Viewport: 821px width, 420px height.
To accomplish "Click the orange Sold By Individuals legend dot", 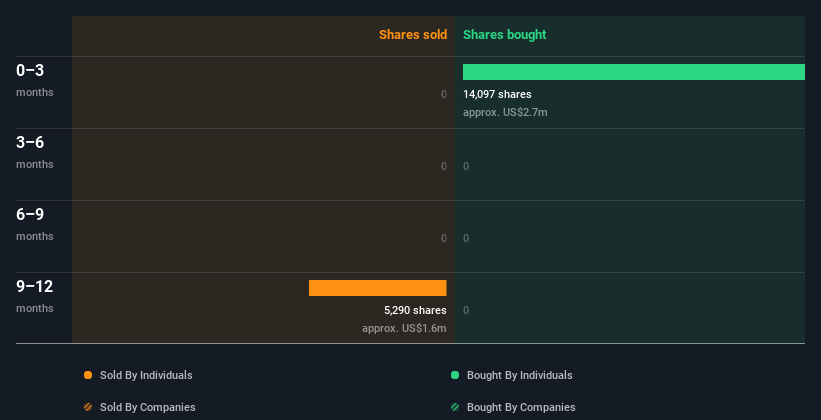I will pos(88,375).
